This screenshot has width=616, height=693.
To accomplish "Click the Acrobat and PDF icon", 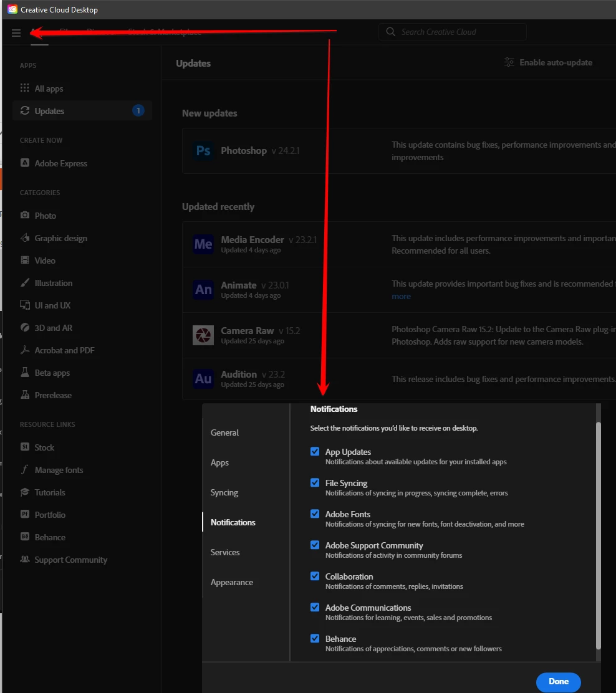I will click(25, 350).
